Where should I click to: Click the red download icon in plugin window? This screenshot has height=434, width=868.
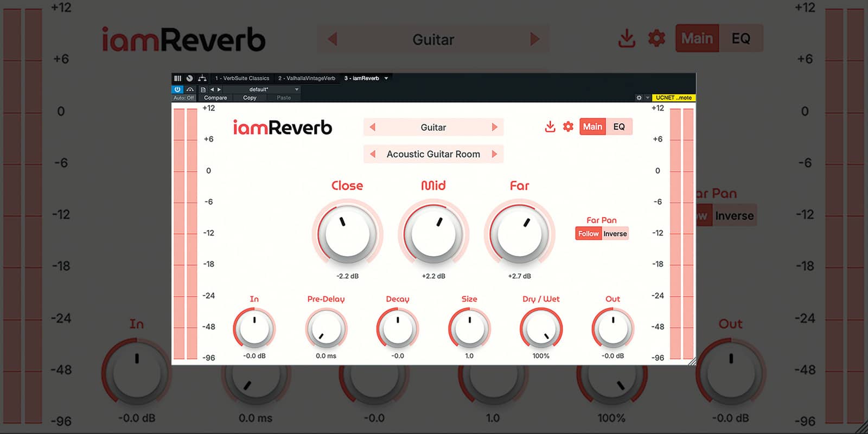[x=550, y=127]
